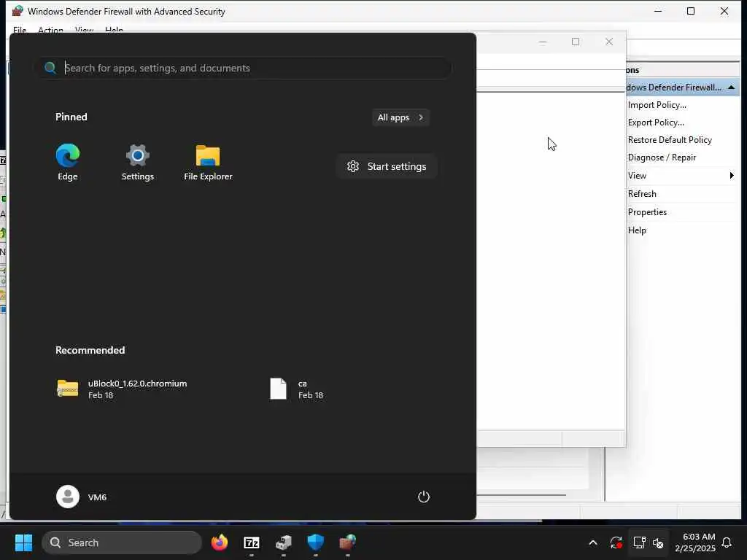This screenshot has width=747, height=560.
Task: Click Refresh in the Actions pane
Action: [642, 193]
